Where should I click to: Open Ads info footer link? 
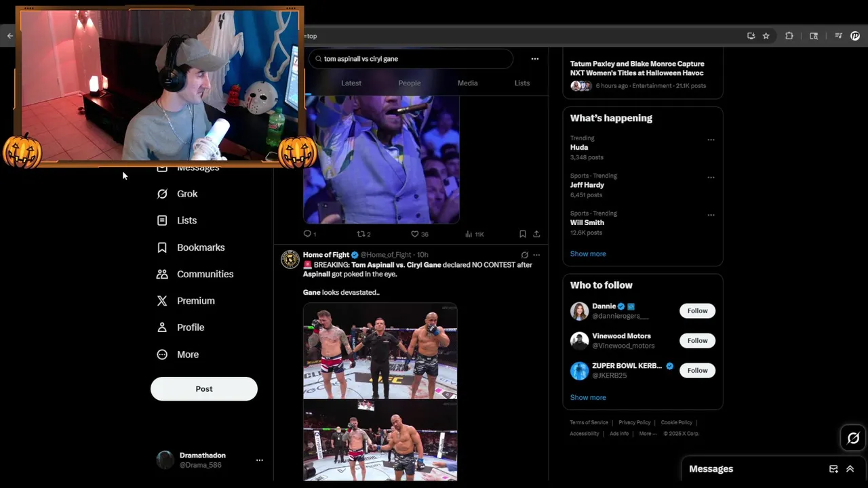tap(619, 434)
